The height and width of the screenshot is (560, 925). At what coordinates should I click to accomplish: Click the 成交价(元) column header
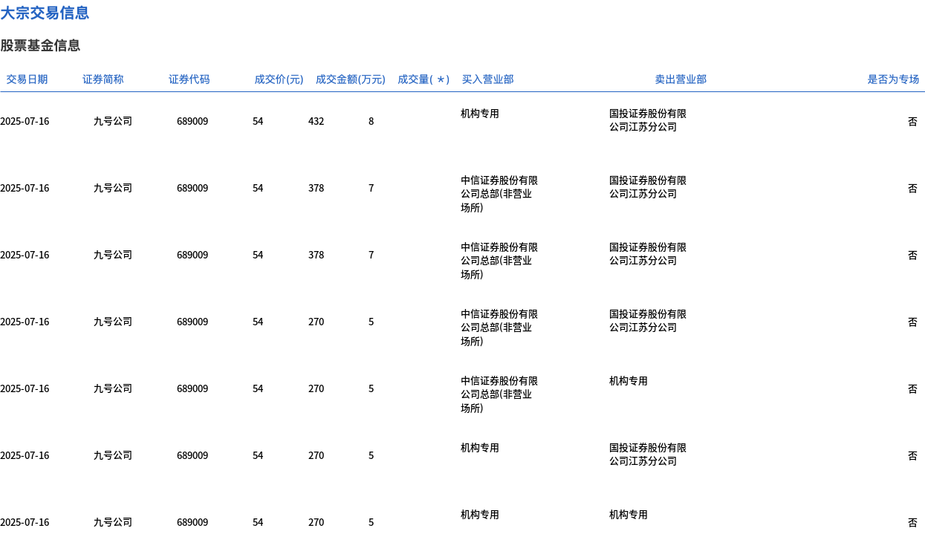pos(279,79)
